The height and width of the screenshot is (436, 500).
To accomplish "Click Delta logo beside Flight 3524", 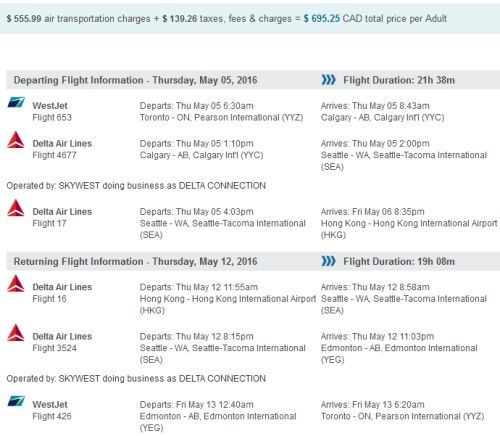I will (16, 332).
